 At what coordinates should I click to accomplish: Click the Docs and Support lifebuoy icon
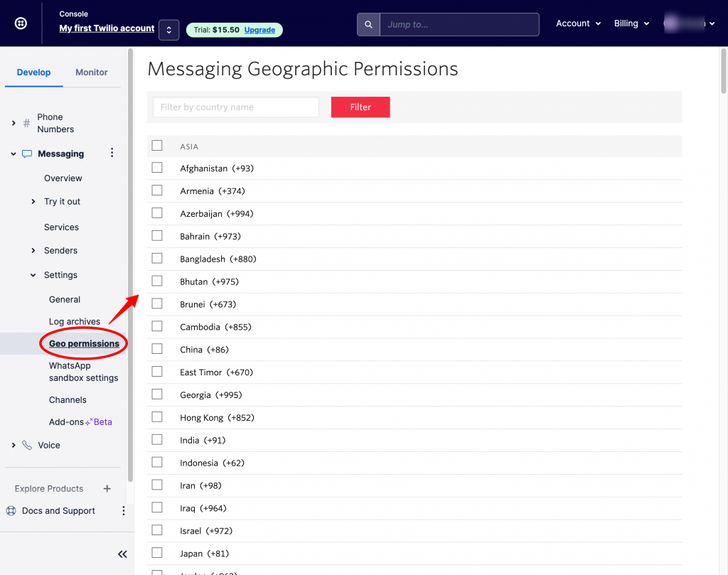click(11, 511)
